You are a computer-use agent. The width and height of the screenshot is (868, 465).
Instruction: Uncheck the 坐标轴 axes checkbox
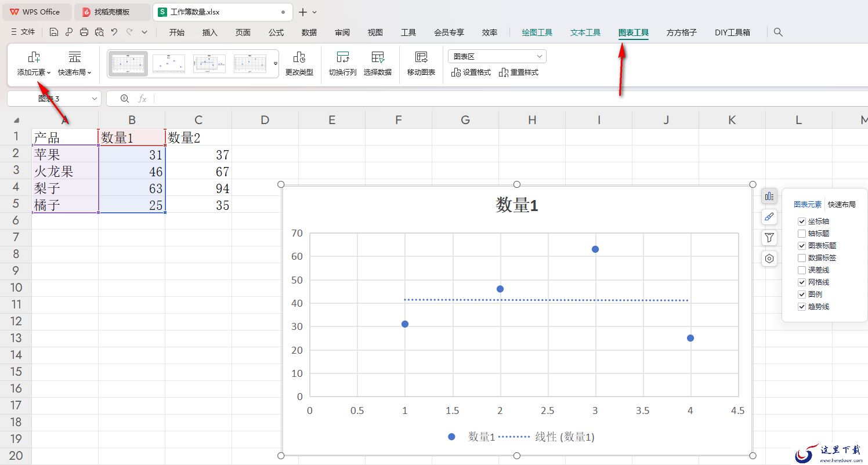[x=802, y=221]
